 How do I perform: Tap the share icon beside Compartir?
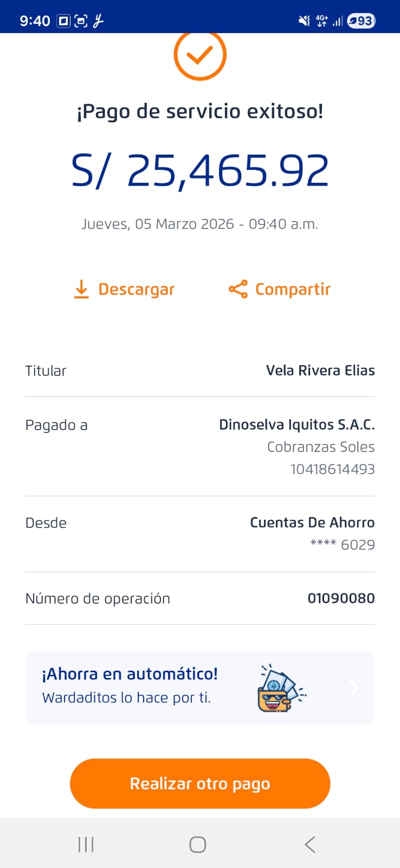238,290
